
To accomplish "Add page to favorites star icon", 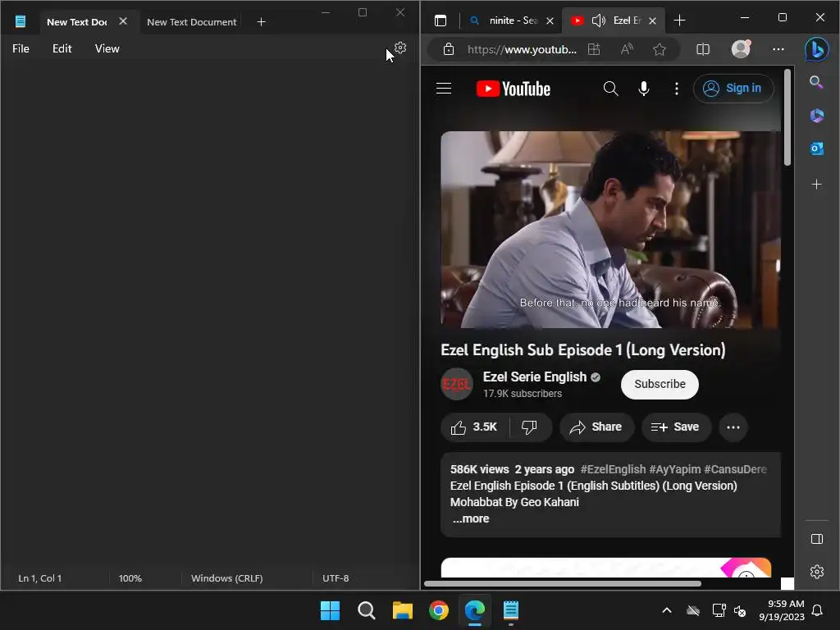I will click(x=660, y=49).
